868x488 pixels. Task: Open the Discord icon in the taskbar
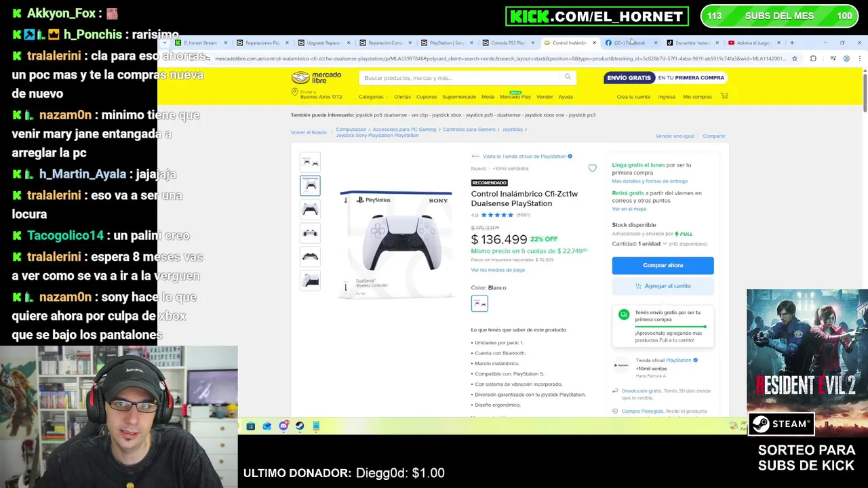(x=283, y=426)
